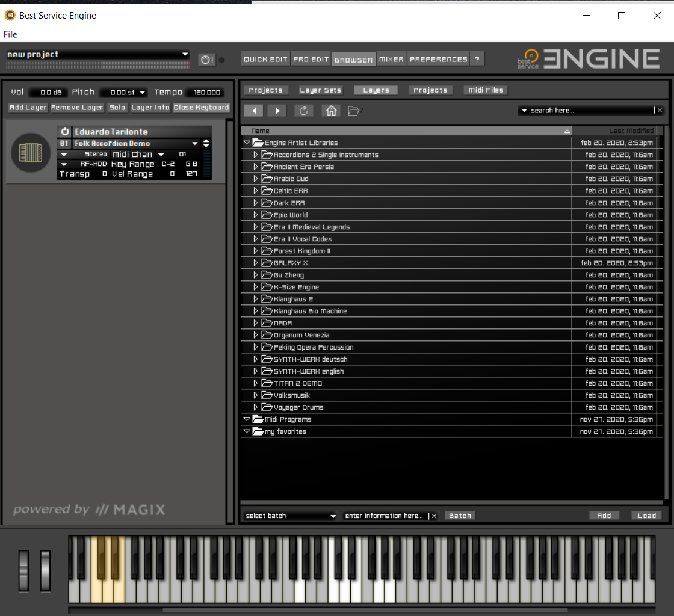Open the File menu
This screenshot has height=616, width=674.
[10, 34]
